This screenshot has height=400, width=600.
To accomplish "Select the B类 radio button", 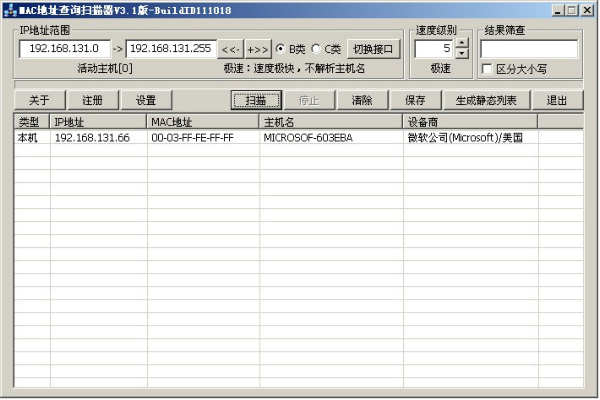I will 281,48.
